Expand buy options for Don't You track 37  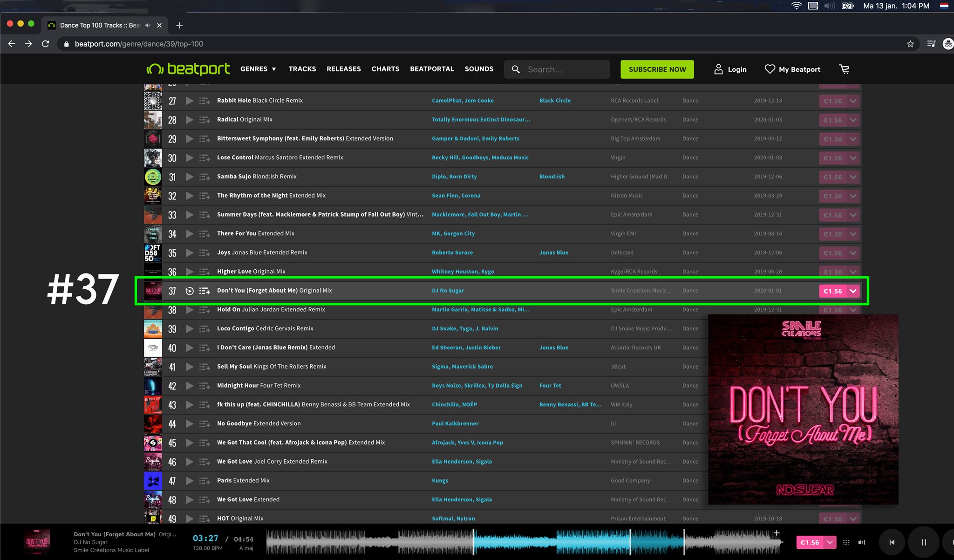pos(853,291)
